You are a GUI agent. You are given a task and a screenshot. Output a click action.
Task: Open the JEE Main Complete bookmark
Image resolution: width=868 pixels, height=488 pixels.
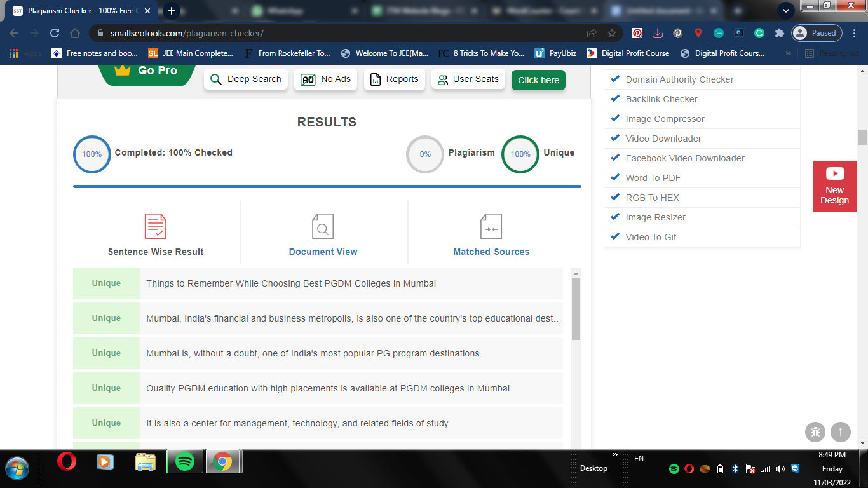pos(190,53)
